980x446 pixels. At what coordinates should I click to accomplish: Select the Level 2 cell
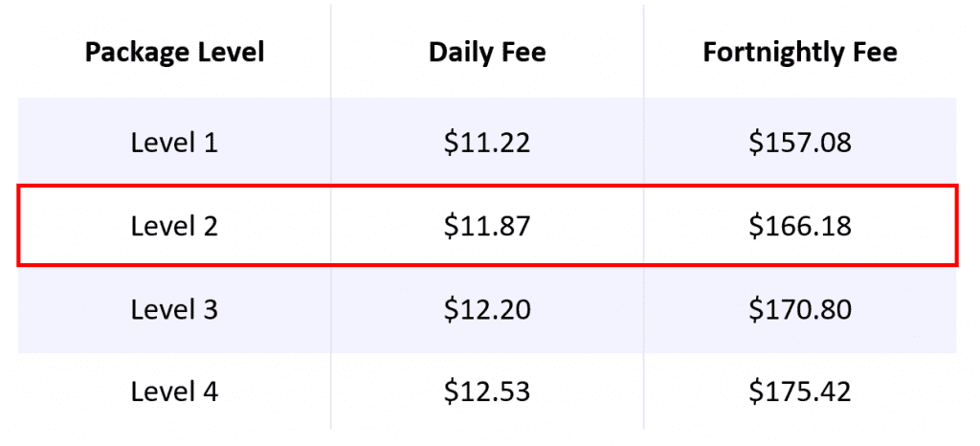pos(174,226)
